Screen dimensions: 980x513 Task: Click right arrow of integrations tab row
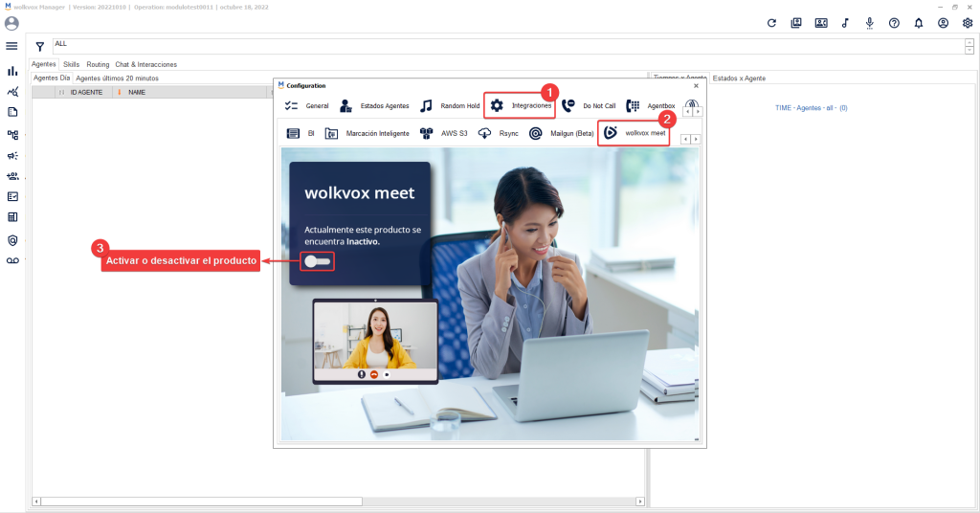click(x=696, y=140)
